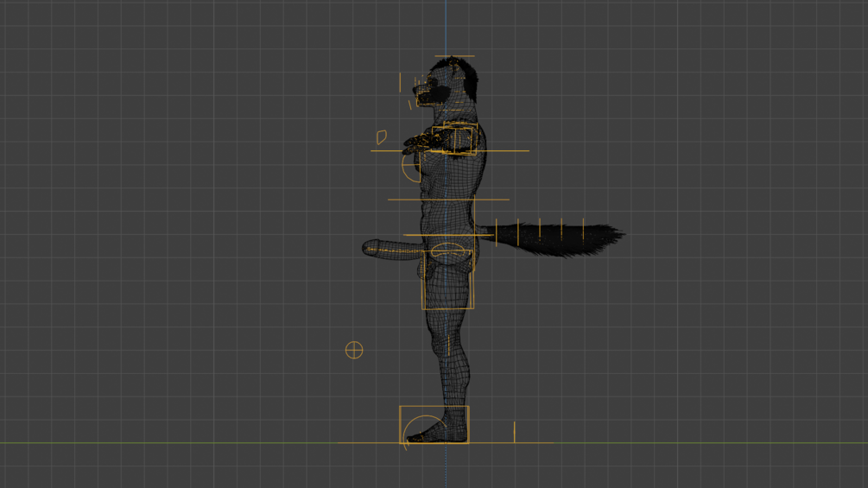Screen dimensions: 868x488
Task: Select the vertical control line before the snout
Action: click(x=400, y=82)
